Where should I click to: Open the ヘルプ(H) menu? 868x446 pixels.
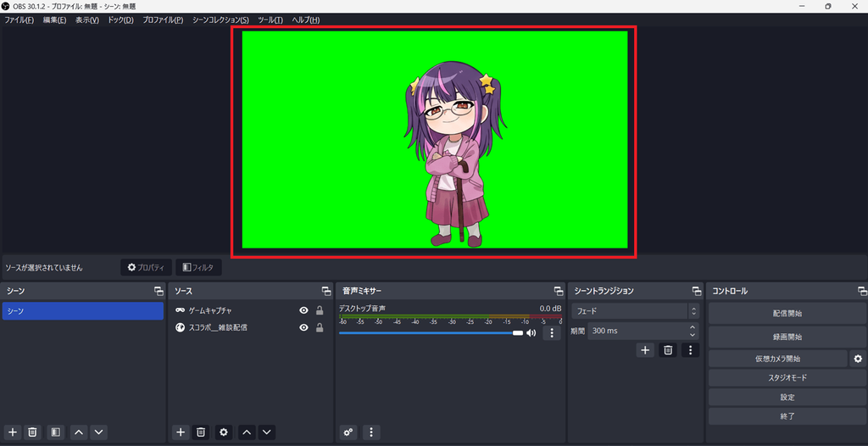[305, 20]
